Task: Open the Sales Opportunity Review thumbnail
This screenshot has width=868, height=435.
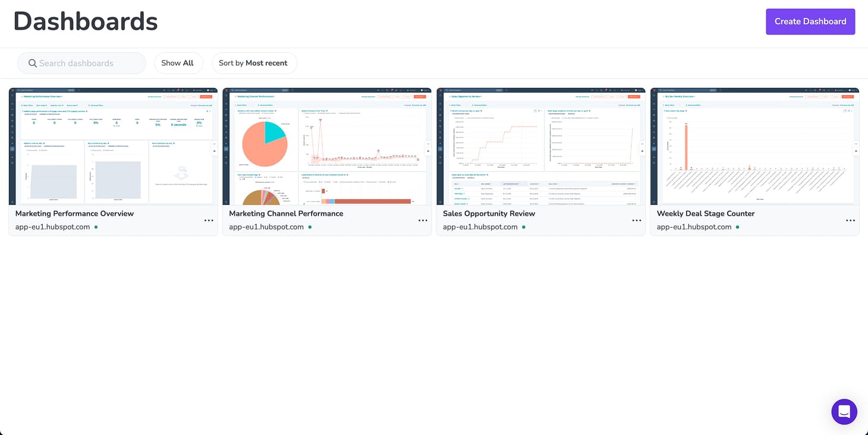Action: tap(541, 146)
